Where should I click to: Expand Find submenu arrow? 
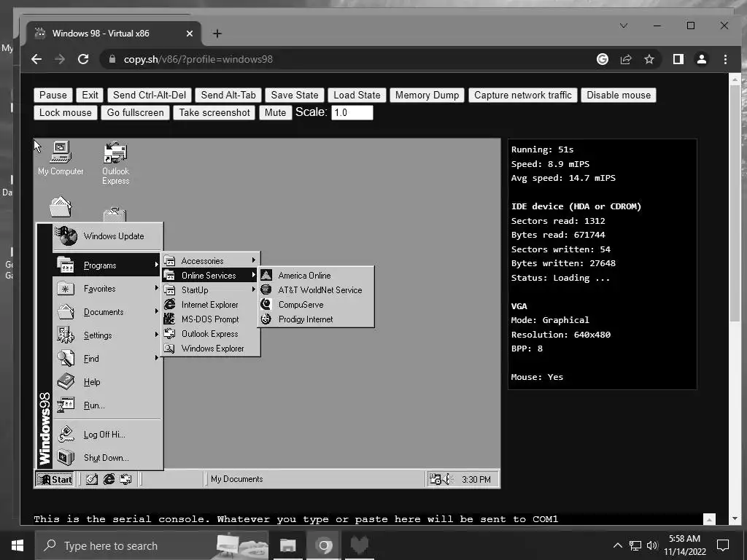click(156, 358)
